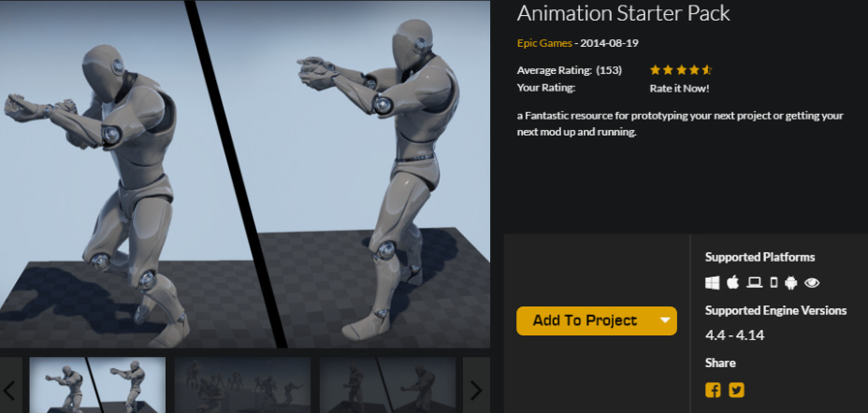868x413 pixels.
Task: Click the star rating row
Action: pyautogui.click(x=681, y=70)
